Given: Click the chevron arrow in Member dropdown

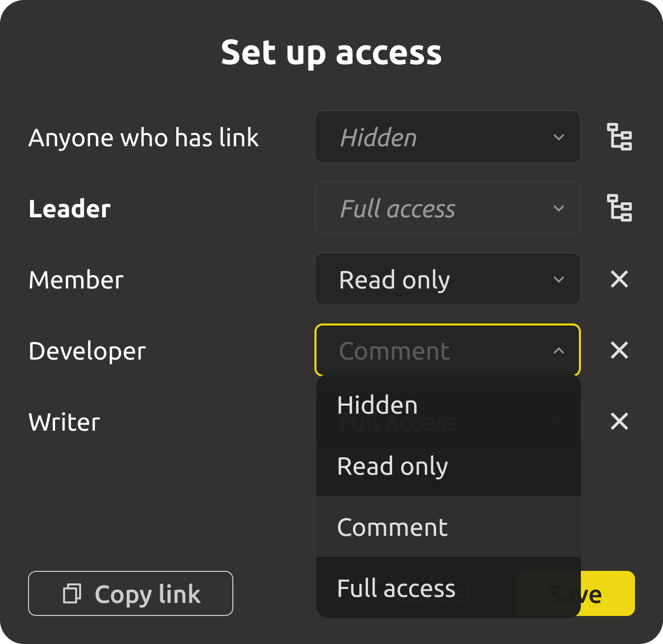Looking at the screenshot, I should pos(559,279).
